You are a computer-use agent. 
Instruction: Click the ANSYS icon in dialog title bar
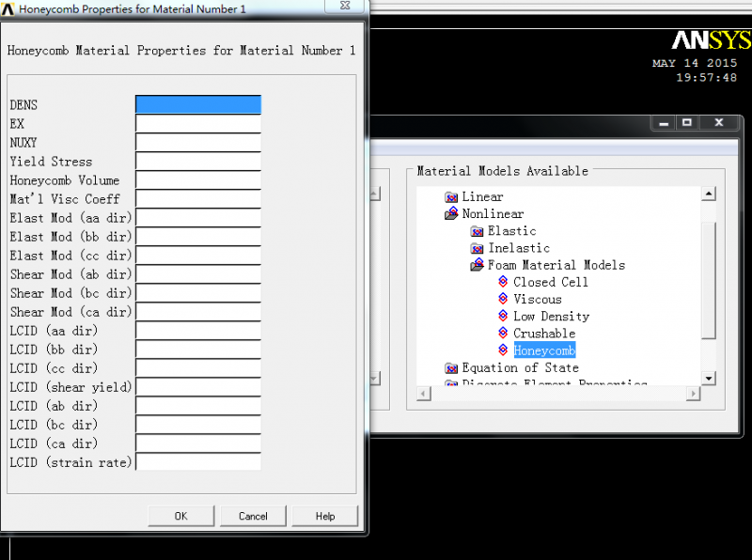pos(8,9)
